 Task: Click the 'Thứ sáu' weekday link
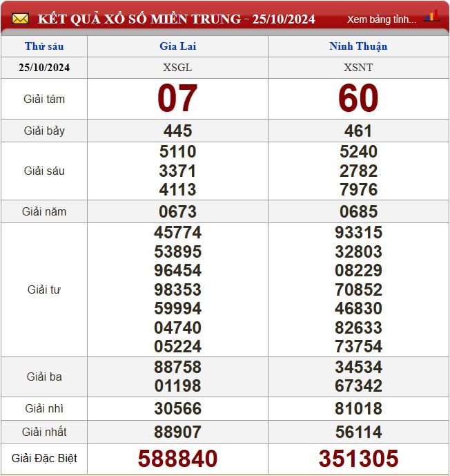44,46
